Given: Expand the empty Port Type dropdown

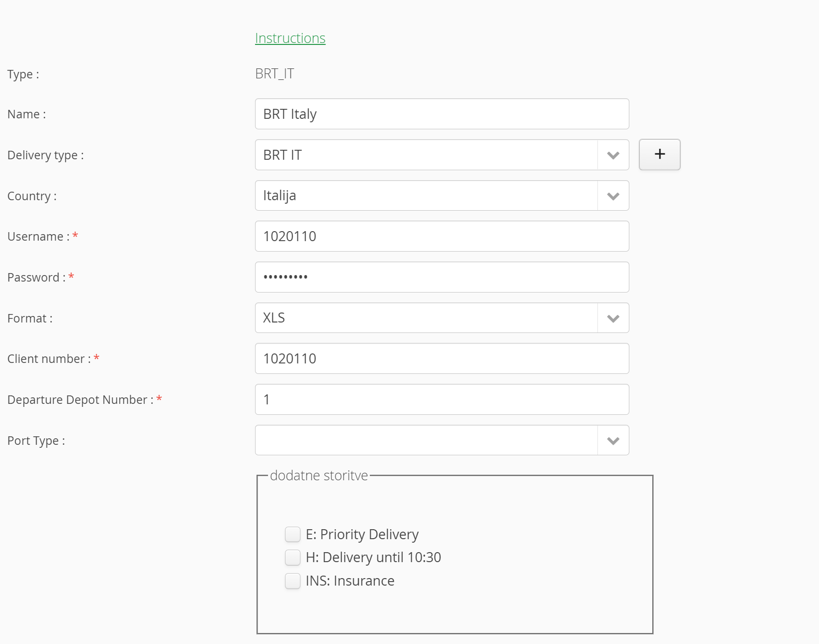Looking at the screenshot, I should pos(442,440).
